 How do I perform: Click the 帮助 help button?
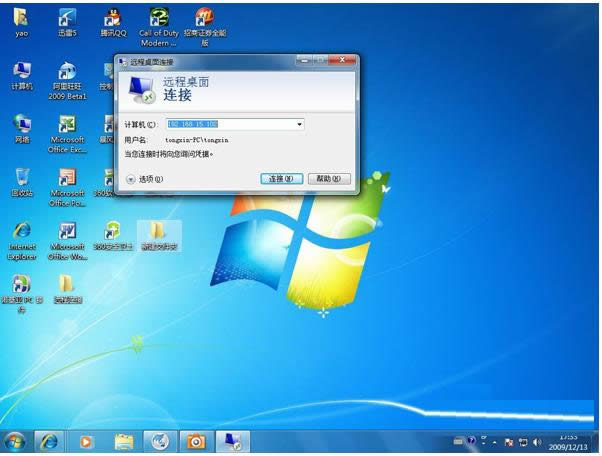pyautogui.click(x=328, y=179)
